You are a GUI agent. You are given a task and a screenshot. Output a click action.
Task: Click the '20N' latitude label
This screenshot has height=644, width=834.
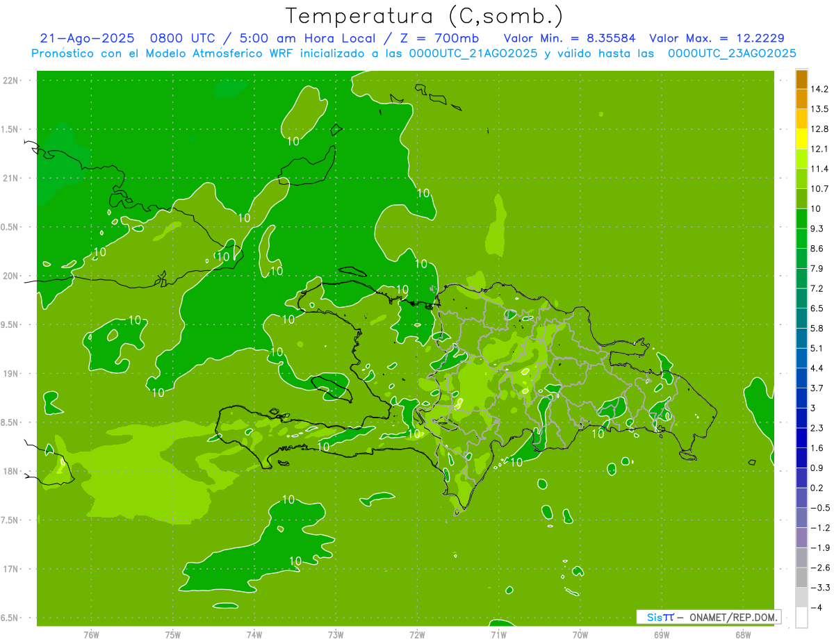coord(10,276)
